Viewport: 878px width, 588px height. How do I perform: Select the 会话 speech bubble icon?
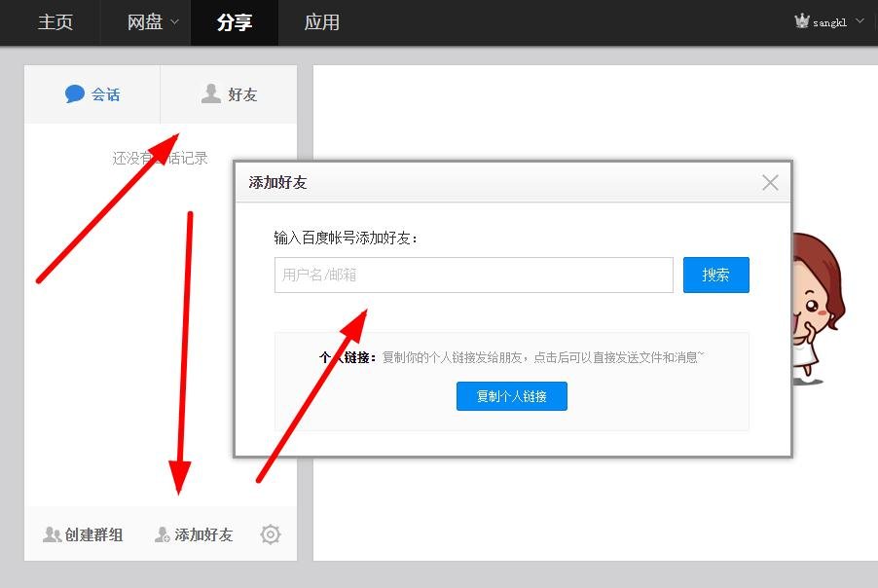pos(76,93)
